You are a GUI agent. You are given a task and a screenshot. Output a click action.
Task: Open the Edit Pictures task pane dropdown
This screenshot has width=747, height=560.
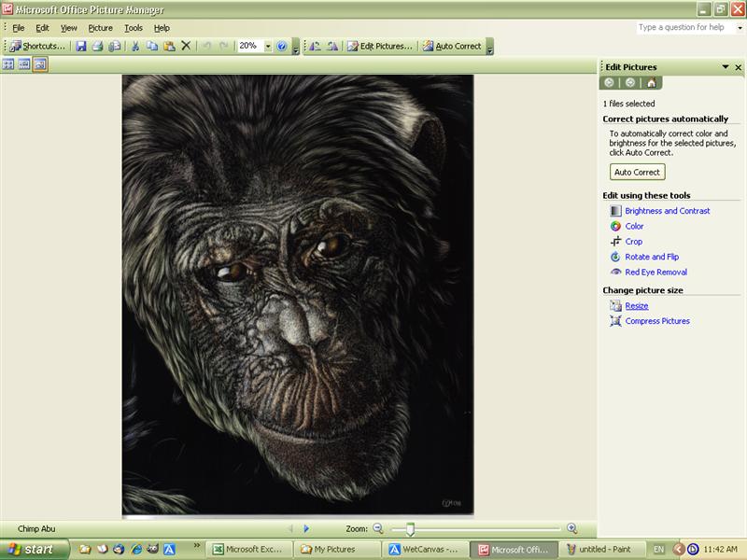point(726,67)
